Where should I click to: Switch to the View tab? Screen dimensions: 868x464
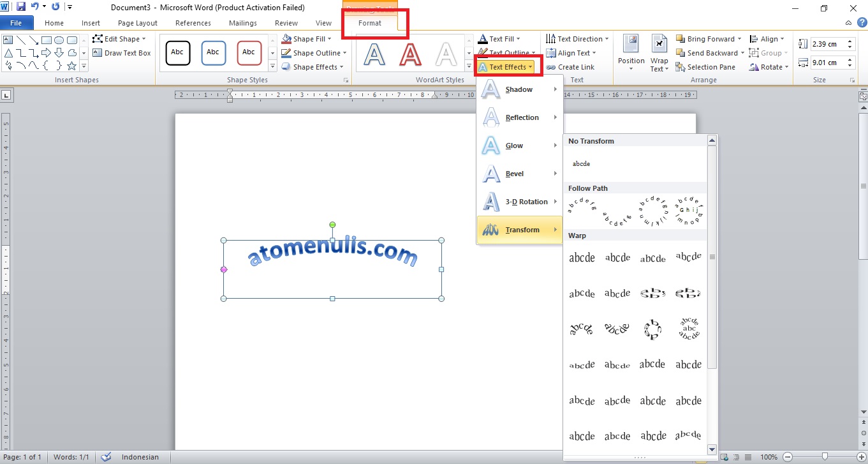point(323,23)
